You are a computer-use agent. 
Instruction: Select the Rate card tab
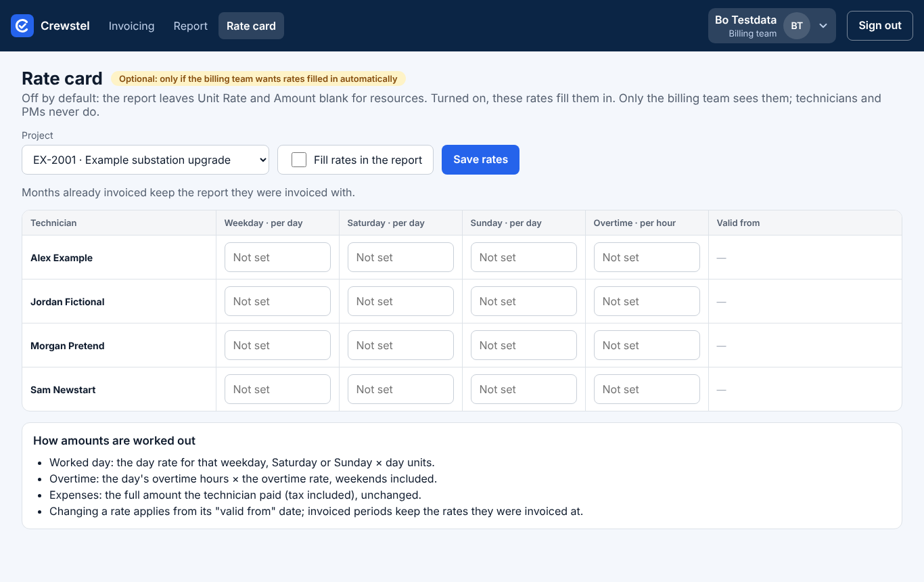point(251,26)
